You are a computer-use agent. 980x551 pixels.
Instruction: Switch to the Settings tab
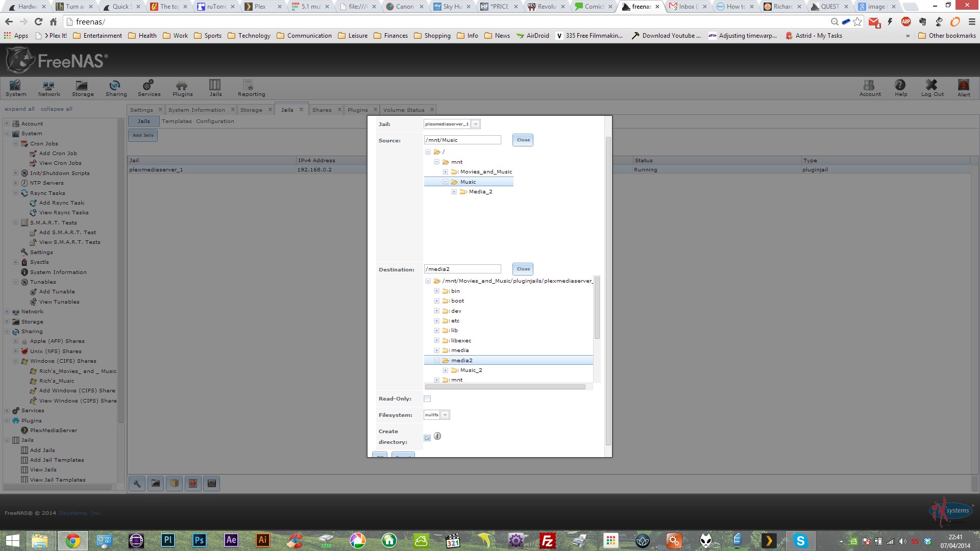coord(141,110)
